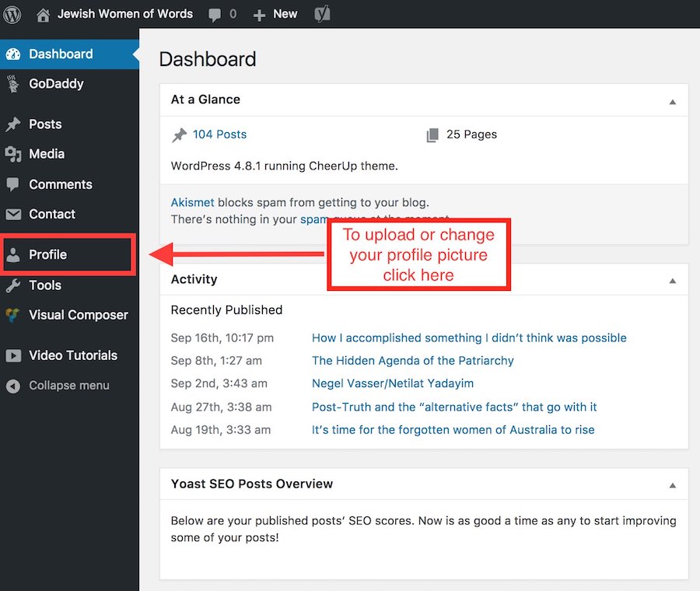This screenshot has height=591, width=700.
Task: Open post 'How I accomplished something I didn't think was possible'
Action: (x=469, y=338)
